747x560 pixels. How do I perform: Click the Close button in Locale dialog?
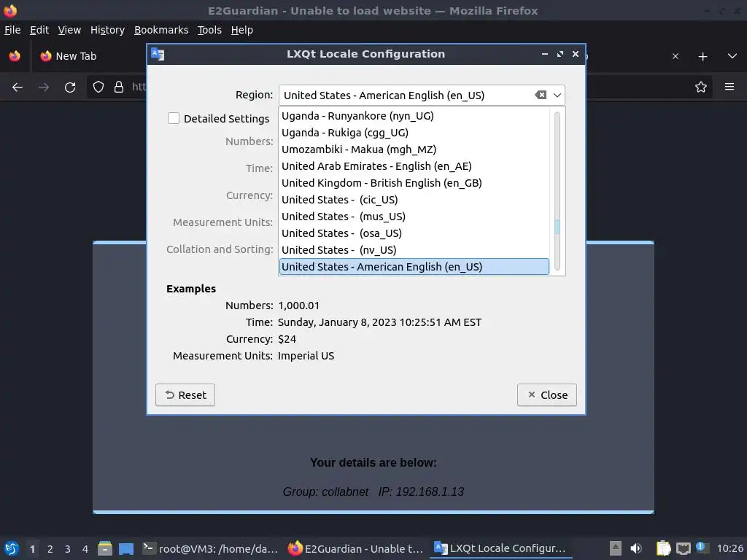[547, 394]
